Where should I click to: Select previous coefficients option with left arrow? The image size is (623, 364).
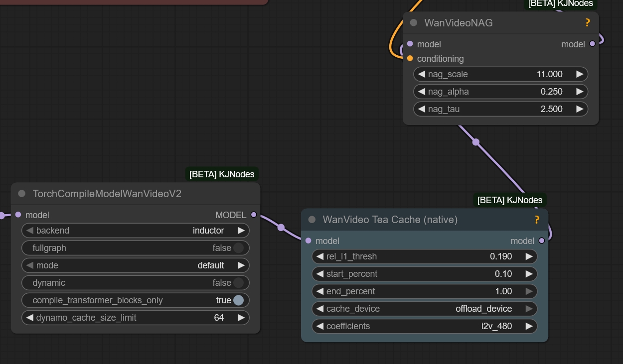click(320, 326)
